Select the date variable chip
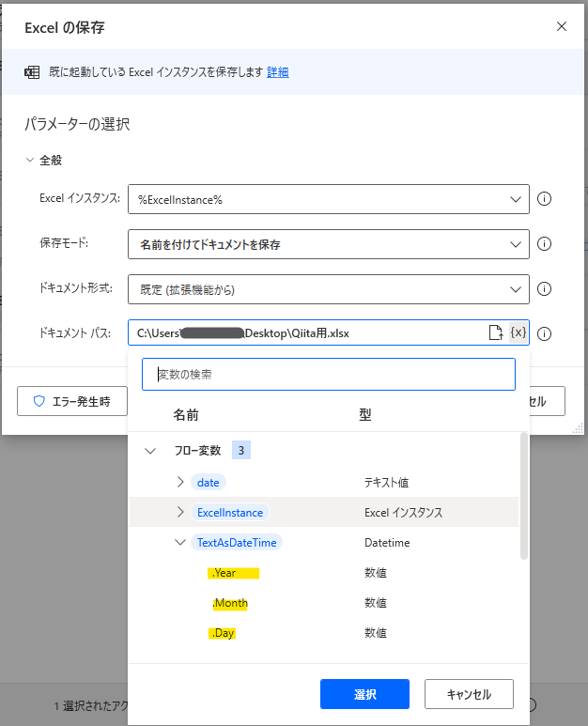This screenshot has height=726, width=588. (x=209, y=483)
